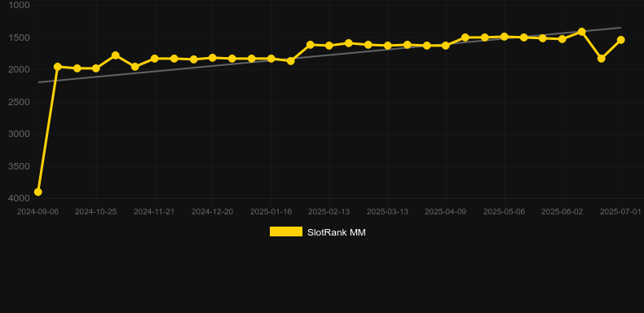The image size is (644, 313).
Task: Click the dipped data point just before 2025-07-01
Action: pos(602,59)
